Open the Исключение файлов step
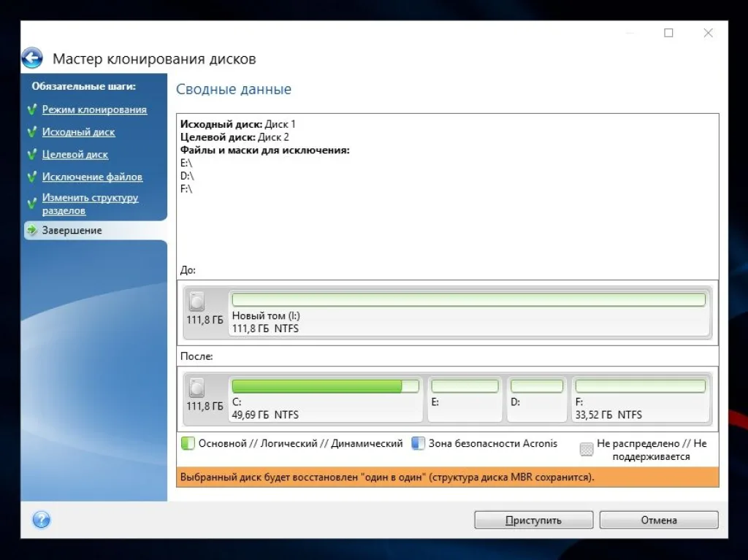Viewport: 748px width, 560px height. 92,177
